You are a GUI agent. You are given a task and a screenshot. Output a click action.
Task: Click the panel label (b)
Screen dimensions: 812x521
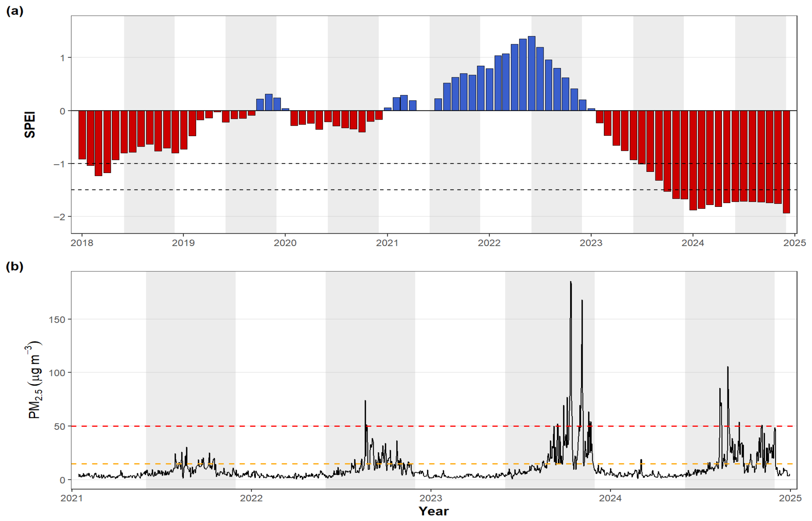[15, 266]
